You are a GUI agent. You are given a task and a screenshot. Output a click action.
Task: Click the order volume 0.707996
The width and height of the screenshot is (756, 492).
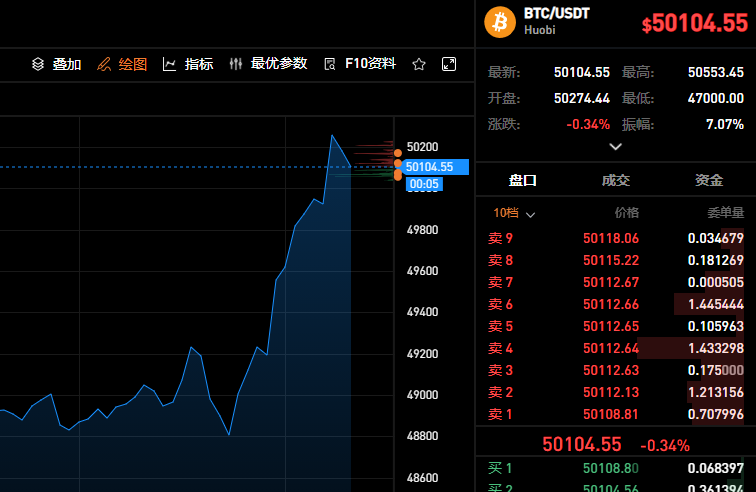[716, 414]
